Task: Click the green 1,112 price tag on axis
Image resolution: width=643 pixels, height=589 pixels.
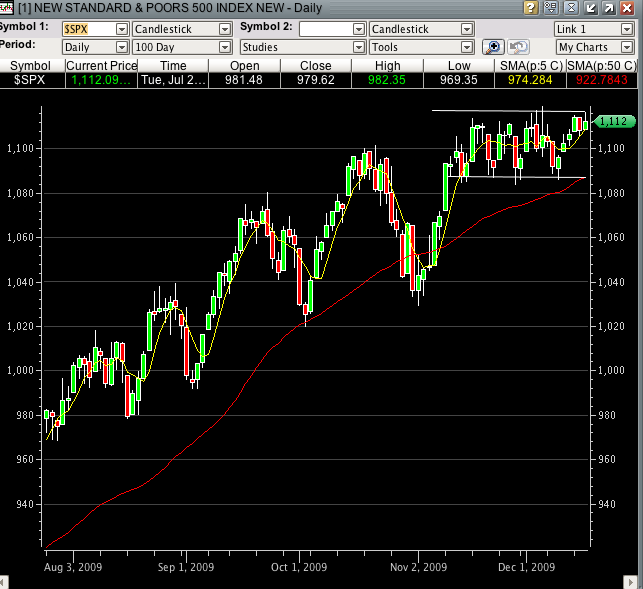Action: click(x=611, y=121)
